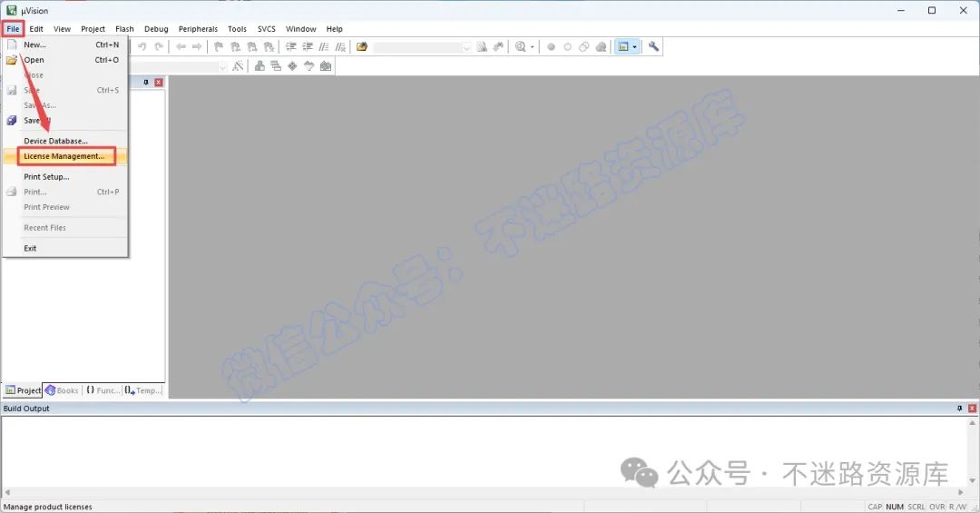Open the Project menu

(x=93, y=29)
